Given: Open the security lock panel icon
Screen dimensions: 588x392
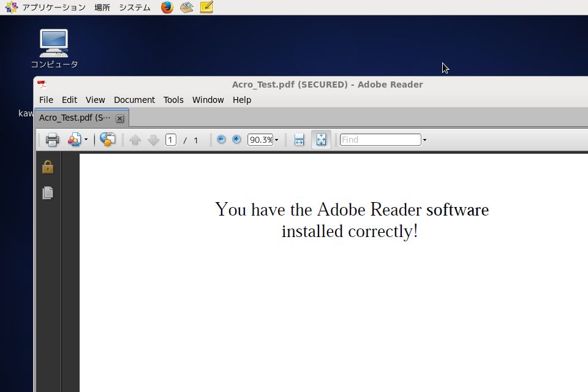Looking at the screenshot, I should coord(48,167).
